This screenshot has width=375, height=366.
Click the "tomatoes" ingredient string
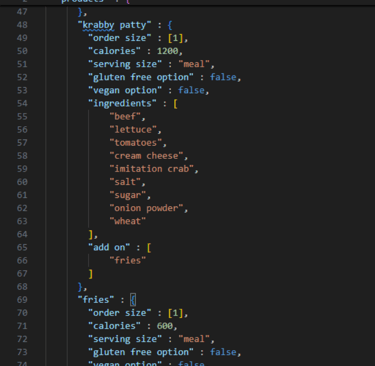pyautogui.click(x=136, y=143)
